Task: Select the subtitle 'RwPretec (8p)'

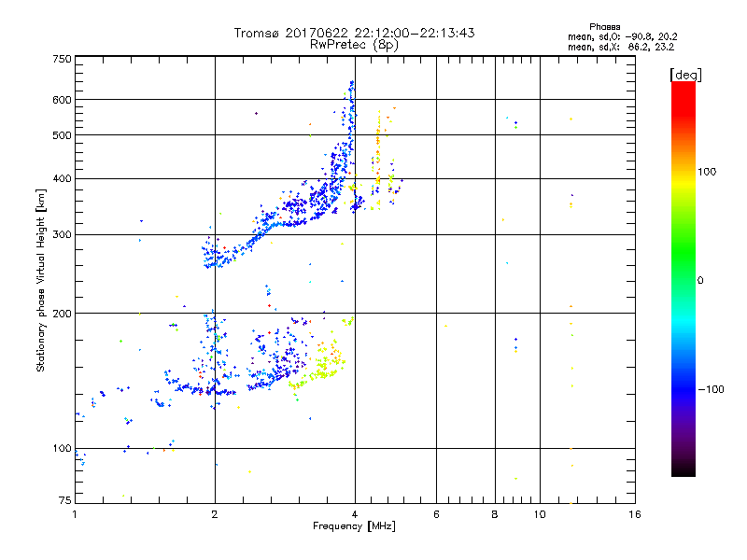Action: [354, 45]
